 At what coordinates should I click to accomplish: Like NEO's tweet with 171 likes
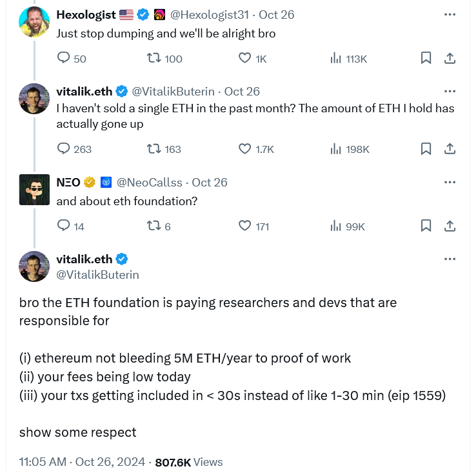(x=245, y=226)
